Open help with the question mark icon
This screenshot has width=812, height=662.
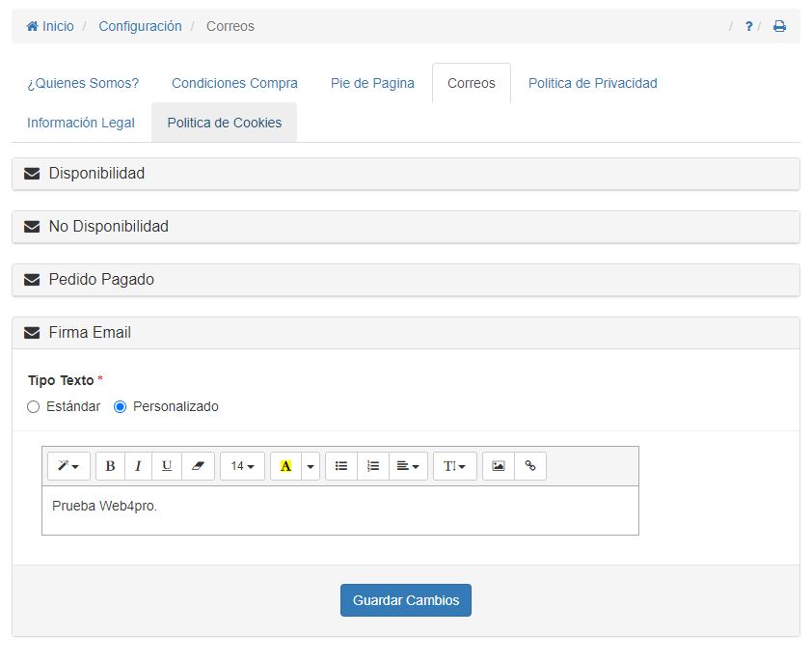(x=748, y=27)
